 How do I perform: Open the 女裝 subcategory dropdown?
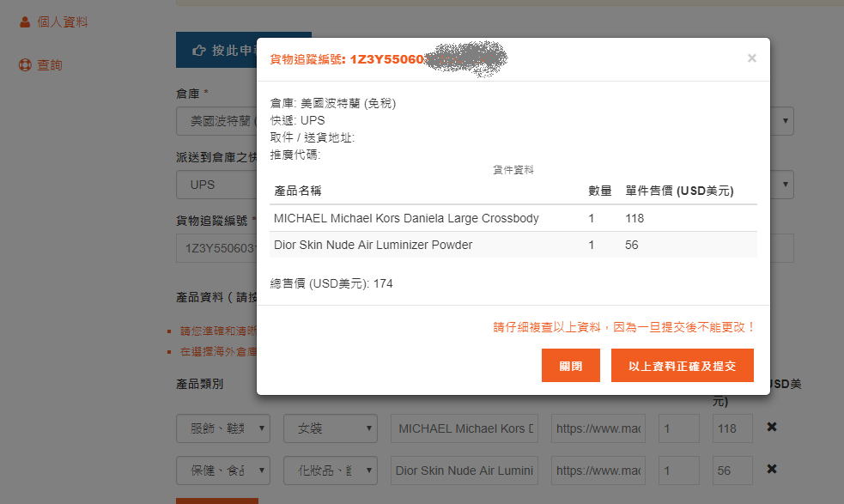331,428
